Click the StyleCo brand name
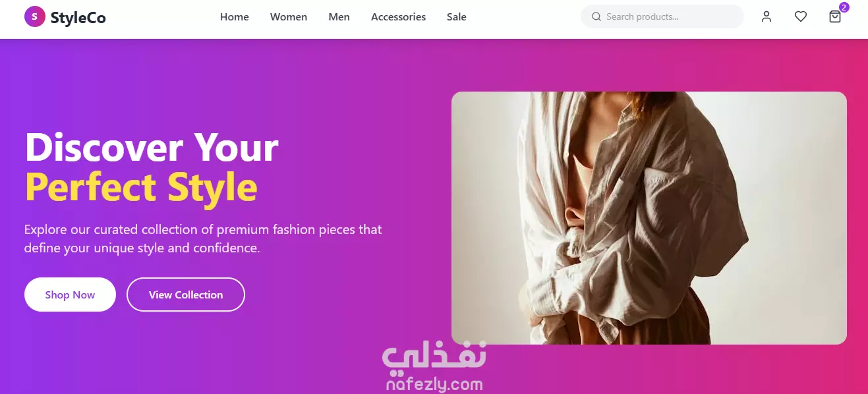Image resolution: width=868 pixels, height=394 pixels. tap(78, 17)
